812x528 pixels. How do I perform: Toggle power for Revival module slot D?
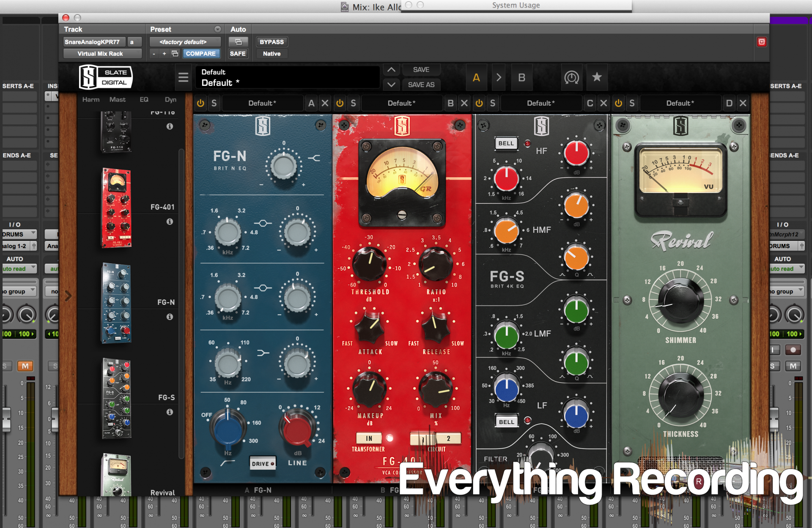(618, 103)
